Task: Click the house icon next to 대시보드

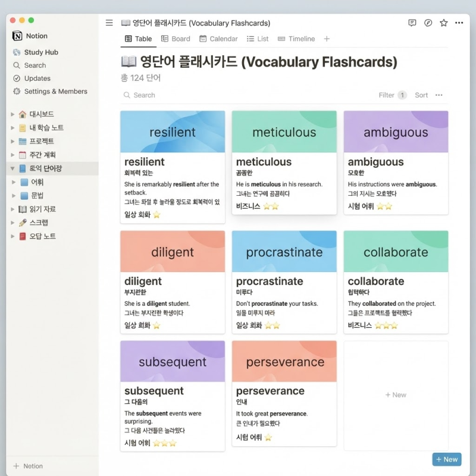Action: (23, 114)
